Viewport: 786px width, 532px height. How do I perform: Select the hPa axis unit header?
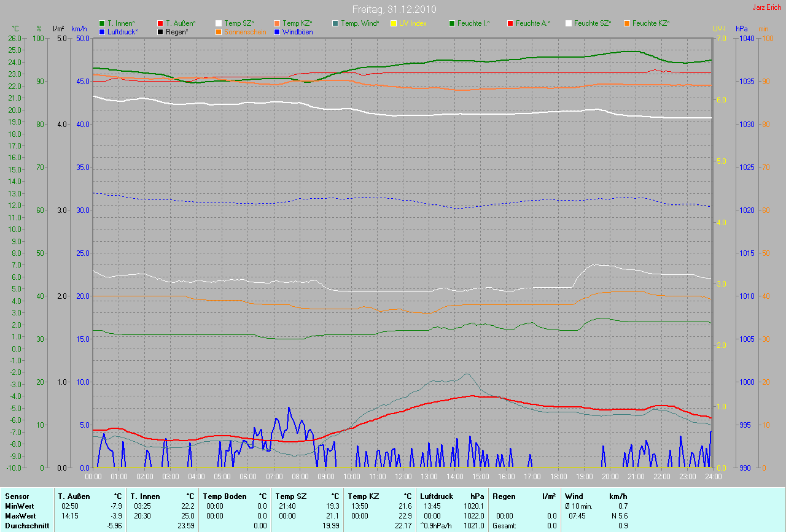tap(742, 29)
